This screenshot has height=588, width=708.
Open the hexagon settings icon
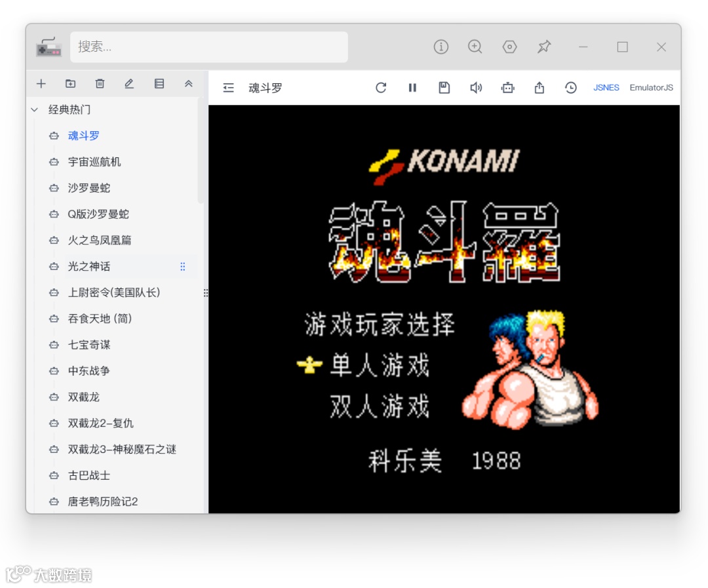509,47
